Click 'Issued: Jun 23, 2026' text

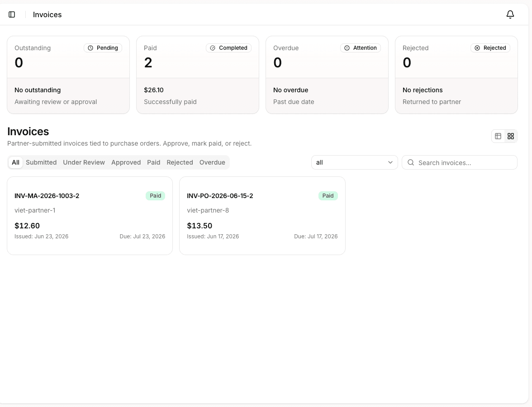point(42,237)
